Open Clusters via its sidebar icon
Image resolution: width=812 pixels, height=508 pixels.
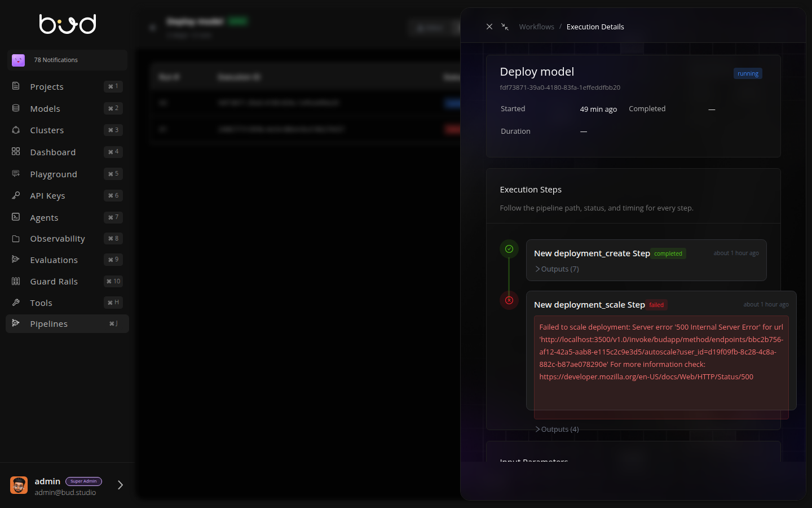pyautogui.click(x=16, y=130)
